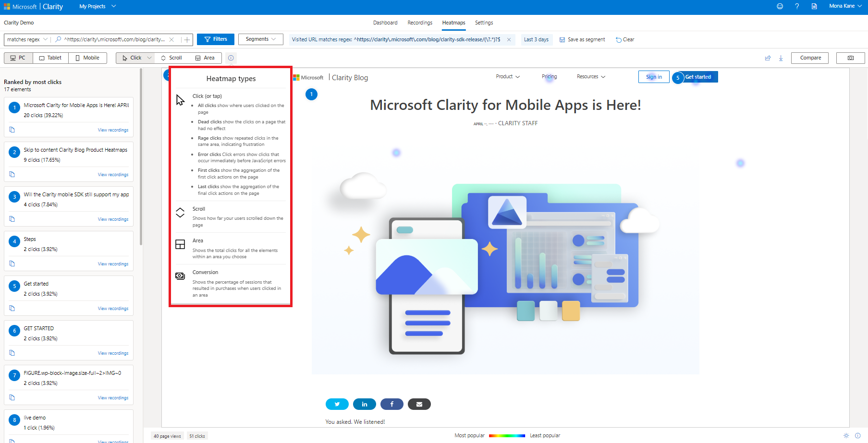Screen dimensions: 868x443
Task: Click the 51 clicks counter
Action: [x=197, y=436]
